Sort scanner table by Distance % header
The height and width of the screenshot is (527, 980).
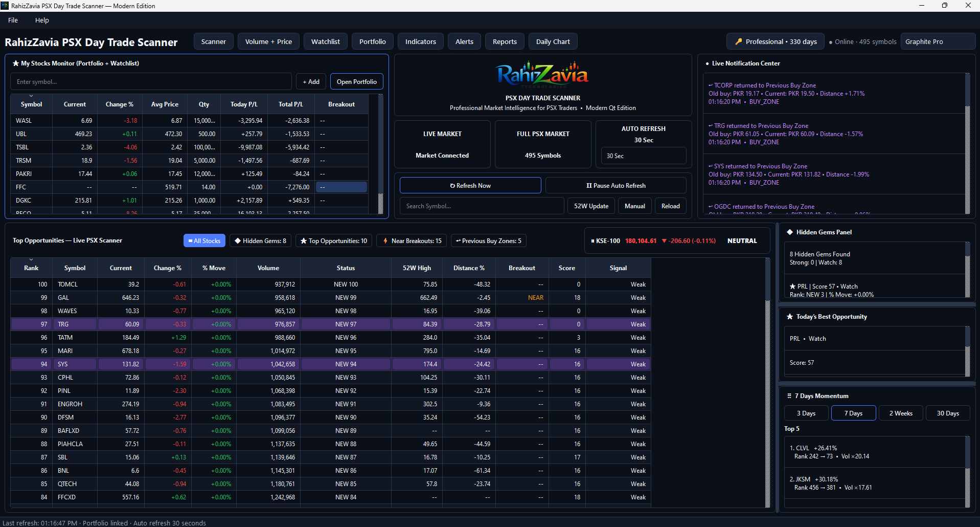(469, 268)
